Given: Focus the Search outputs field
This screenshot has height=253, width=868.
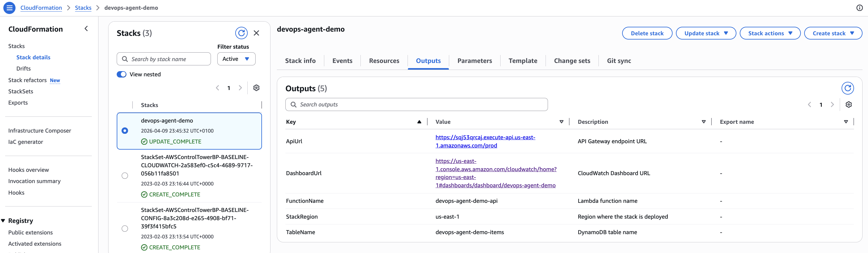Looking at the screenshot, I should 416,105.
